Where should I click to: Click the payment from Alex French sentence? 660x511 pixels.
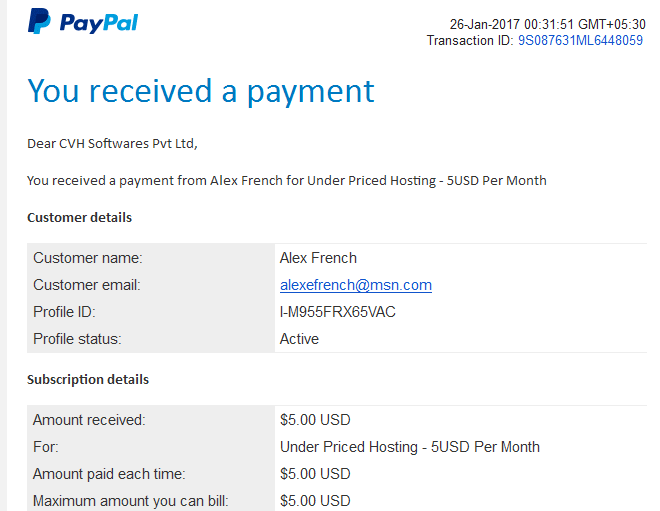[x=287, y=181]
